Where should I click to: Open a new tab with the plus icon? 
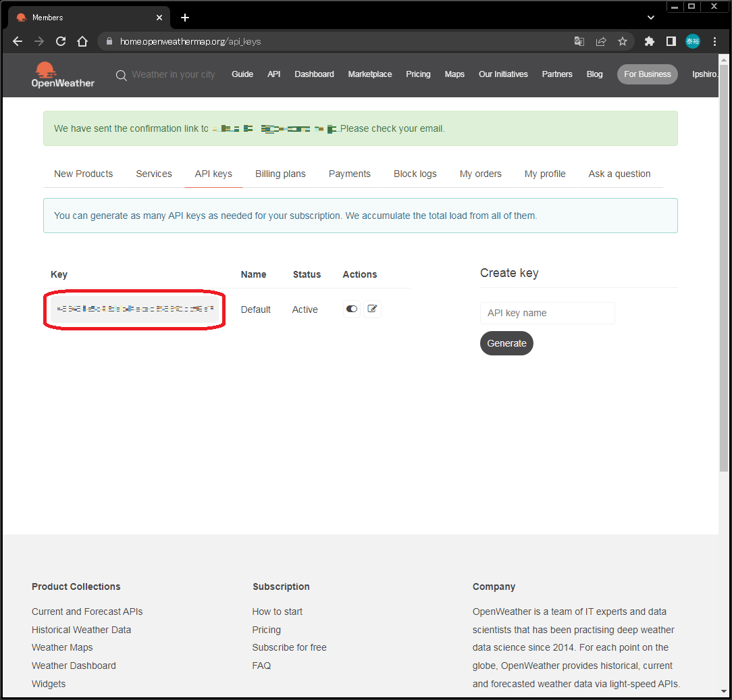185,18
